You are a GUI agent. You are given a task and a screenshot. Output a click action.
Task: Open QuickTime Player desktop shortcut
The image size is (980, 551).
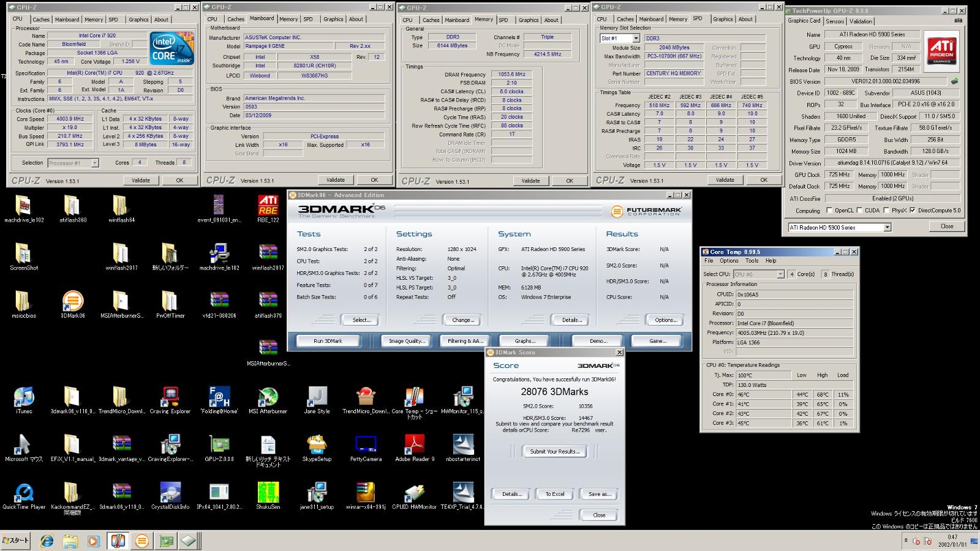(23, 492)
